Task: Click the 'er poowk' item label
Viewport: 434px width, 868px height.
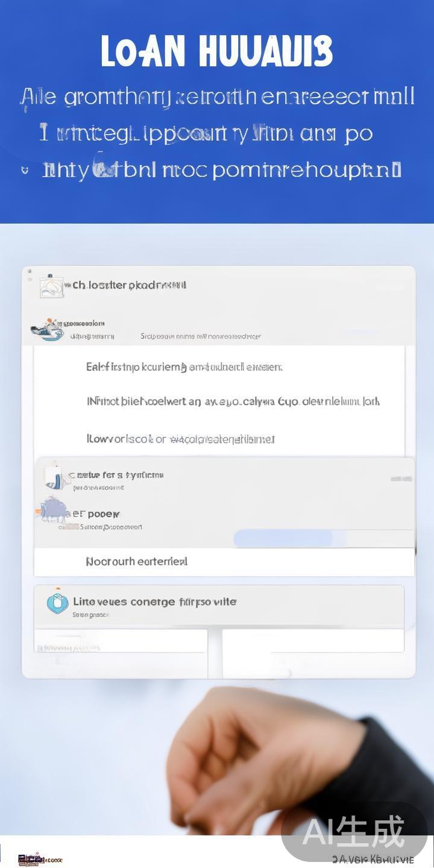Action: click(x=96, y=514)
